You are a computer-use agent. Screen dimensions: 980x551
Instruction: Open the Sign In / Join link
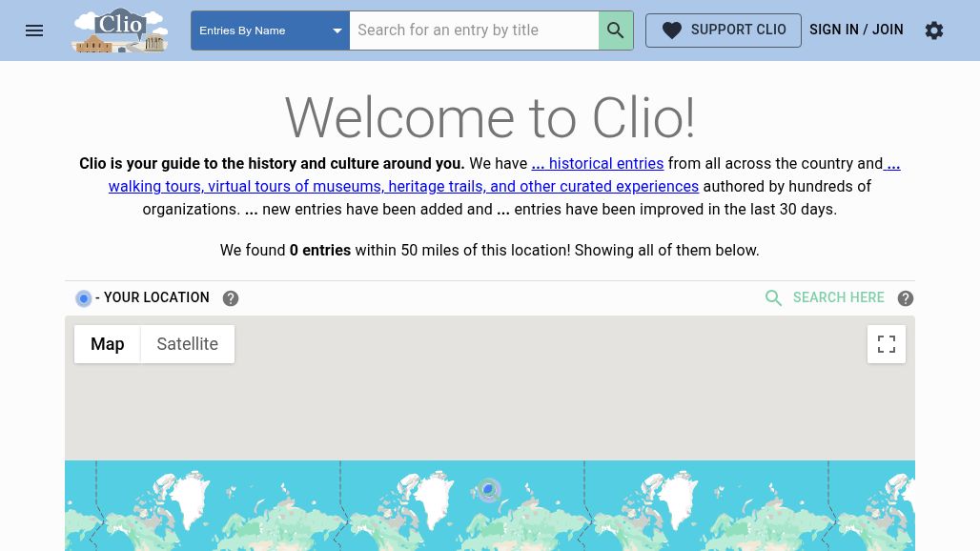856,30
